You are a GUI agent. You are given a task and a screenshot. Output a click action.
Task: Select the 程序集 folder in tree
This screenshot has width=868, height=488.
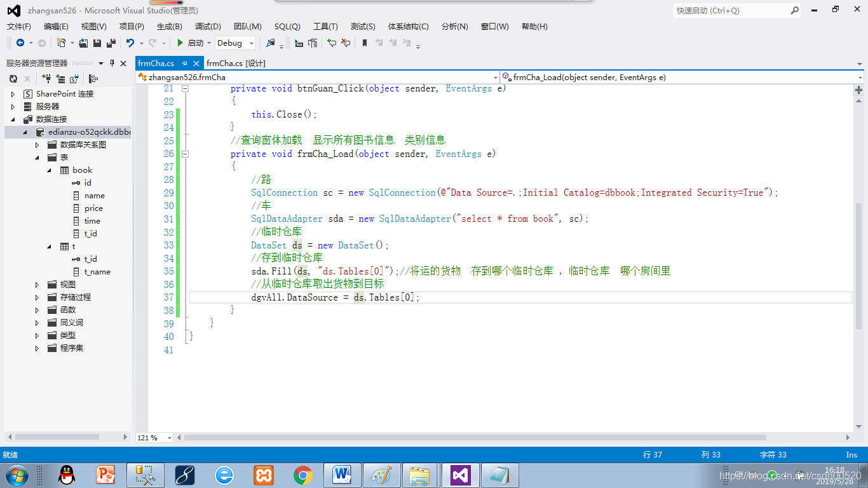pyautogui.click(x=72, y=348)
